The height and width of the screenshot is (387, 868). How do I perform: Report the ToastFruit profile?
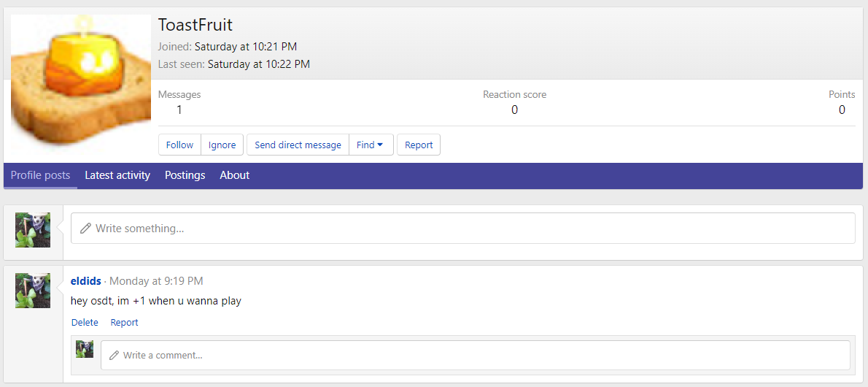(x=419, y=145)
